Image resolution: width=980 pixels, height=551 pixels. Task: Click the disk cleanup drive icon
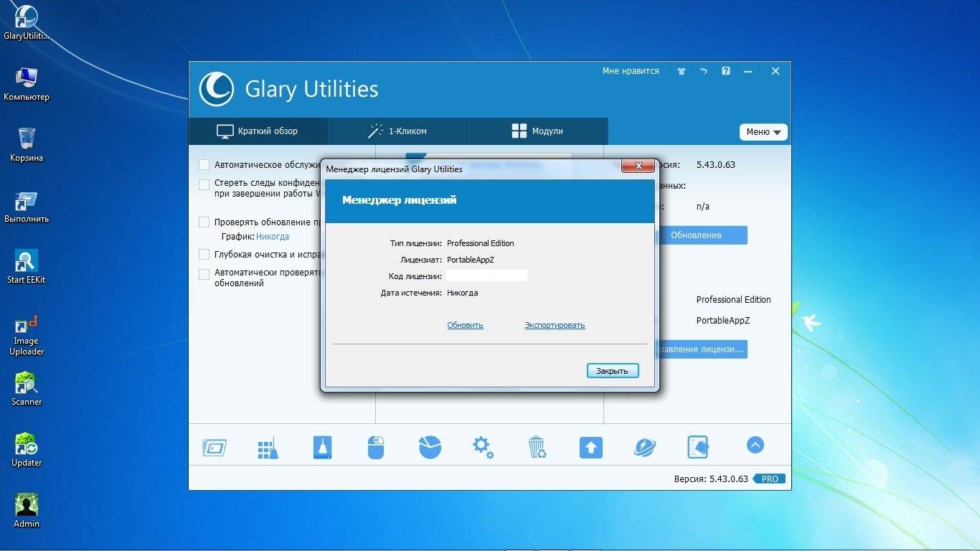(323, 447)
